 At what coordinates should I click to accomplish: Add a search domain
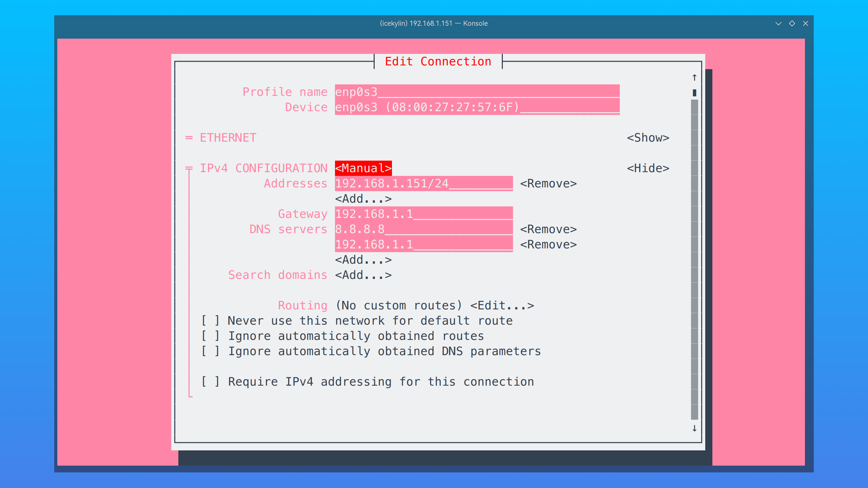[x=363, y=275]
